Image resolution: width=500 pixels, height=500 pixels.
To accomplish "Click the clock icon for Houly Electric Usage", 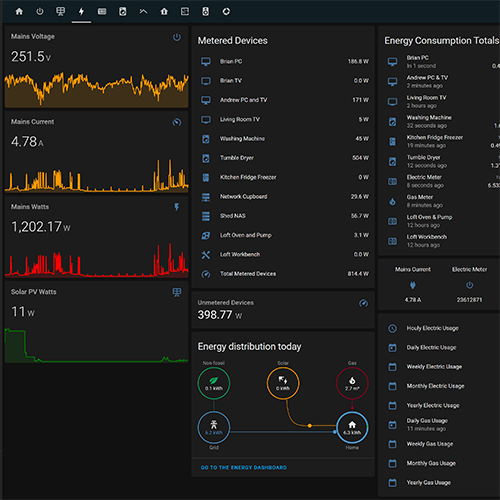I will tap(393, 328).
